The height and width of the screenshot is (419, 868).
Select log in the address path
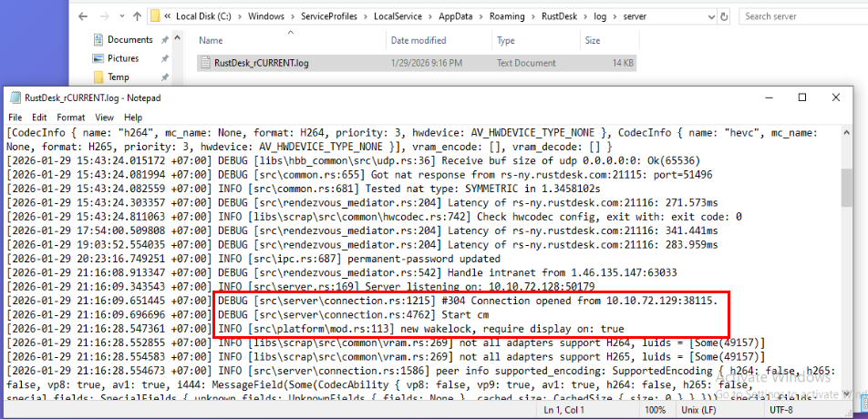click(x=600, y=16)
